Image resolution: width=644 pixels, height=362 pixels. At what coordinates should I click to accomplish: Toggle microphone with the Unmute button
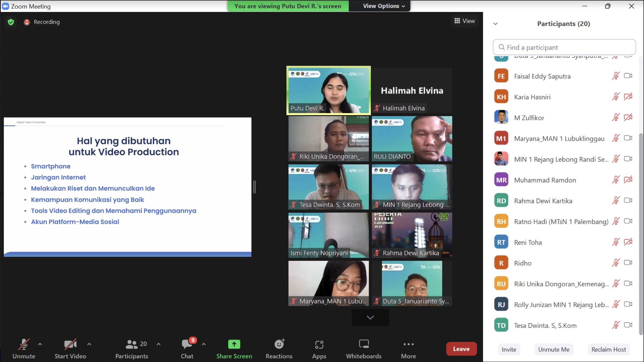pyautogui.click(x=24, y=344)
